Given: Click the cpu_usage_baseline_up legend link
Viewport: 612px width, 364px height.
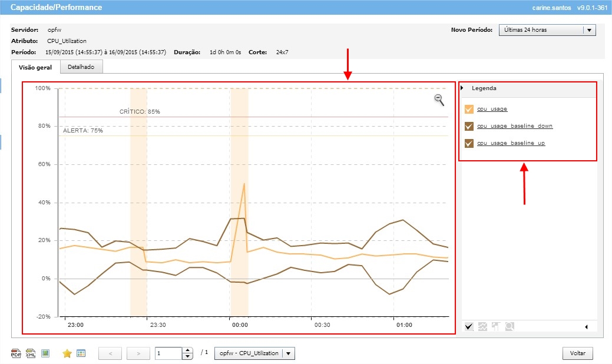Looking at the screenshot, I should pyautogui.click(x=511, y=143).
